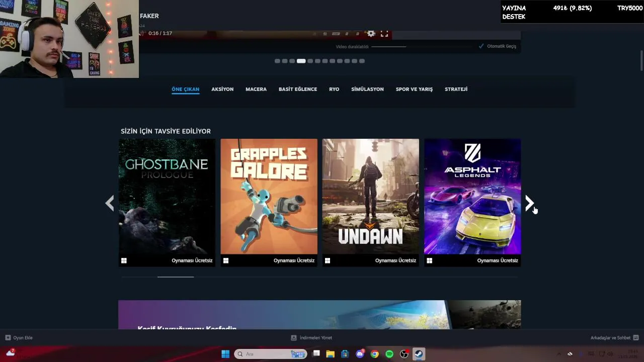This screenshot has width=644, height=362.
Task: Click Windows platform icon under Undawn
Action: (x=328, y=260)
